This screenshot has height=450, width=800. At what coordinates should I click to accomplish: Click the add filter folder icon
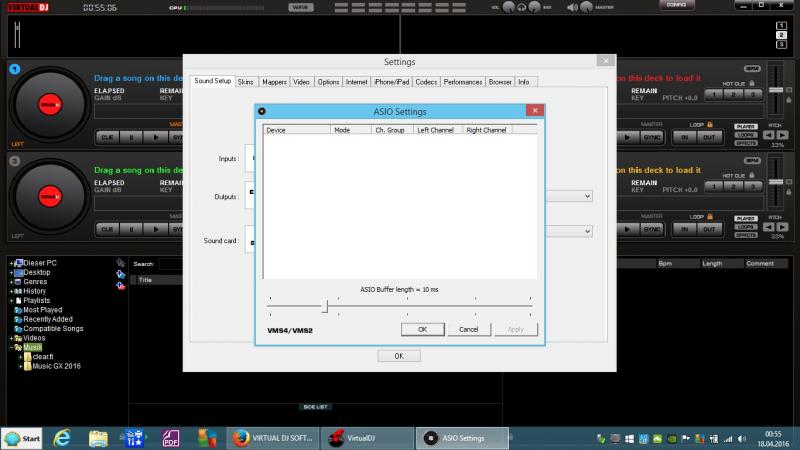pyautogui.click(x=120, y=286)
